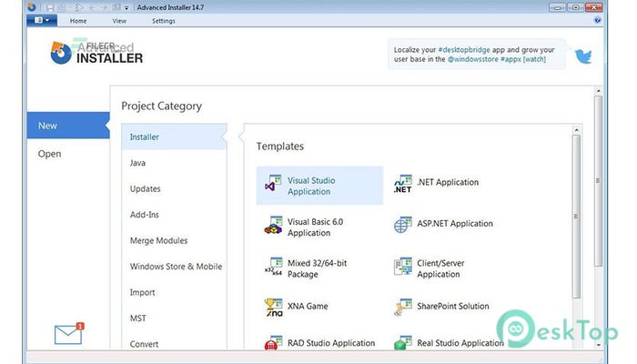Maximize the Advanced Installer window
This screenshot has height=364, width=637.
tap(575, 7)
